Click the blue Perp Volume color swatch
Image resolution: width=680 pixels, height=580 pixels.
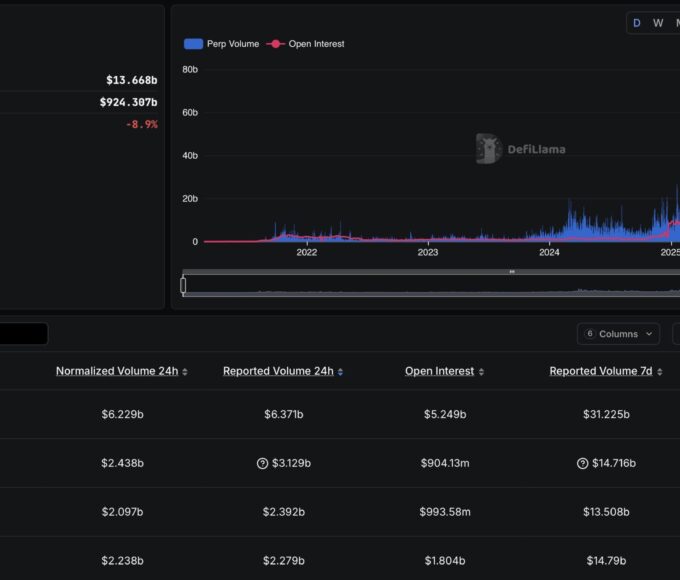coord(193,44)
